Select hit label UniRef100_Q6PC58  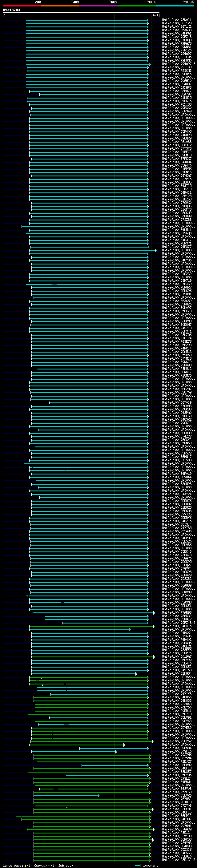pyautogui.click(x=177, y=839)
